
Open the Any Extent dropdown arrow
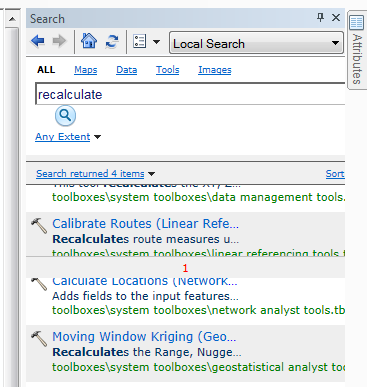pyautogui.click(x=98, y=137)
